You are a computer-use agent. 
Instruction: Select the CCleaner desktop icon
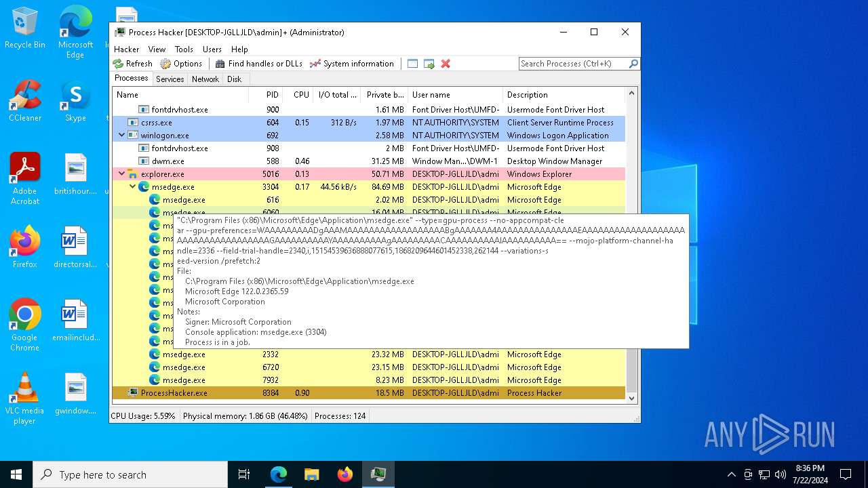tap(25, 101)
